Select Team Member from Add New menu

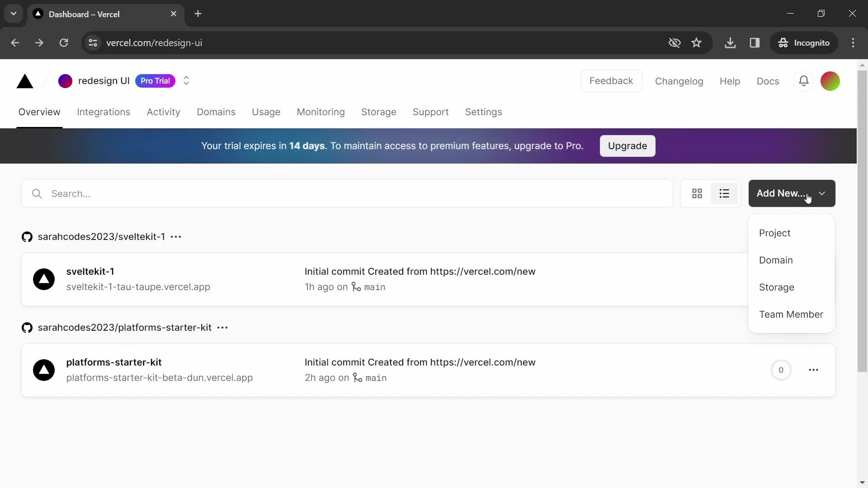[791, 314]
